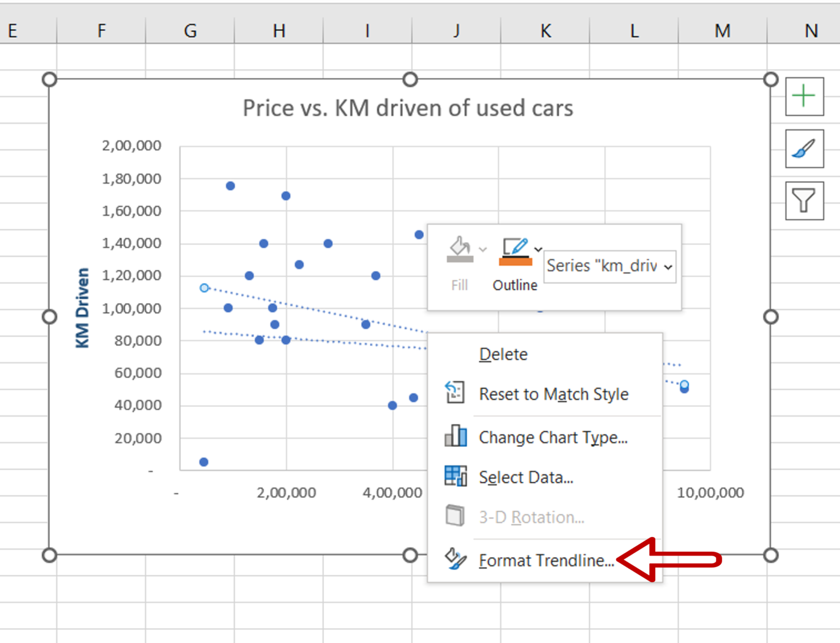Click the Outline pen icon
The width and height of the screenshot is (840, 643).
515,247
